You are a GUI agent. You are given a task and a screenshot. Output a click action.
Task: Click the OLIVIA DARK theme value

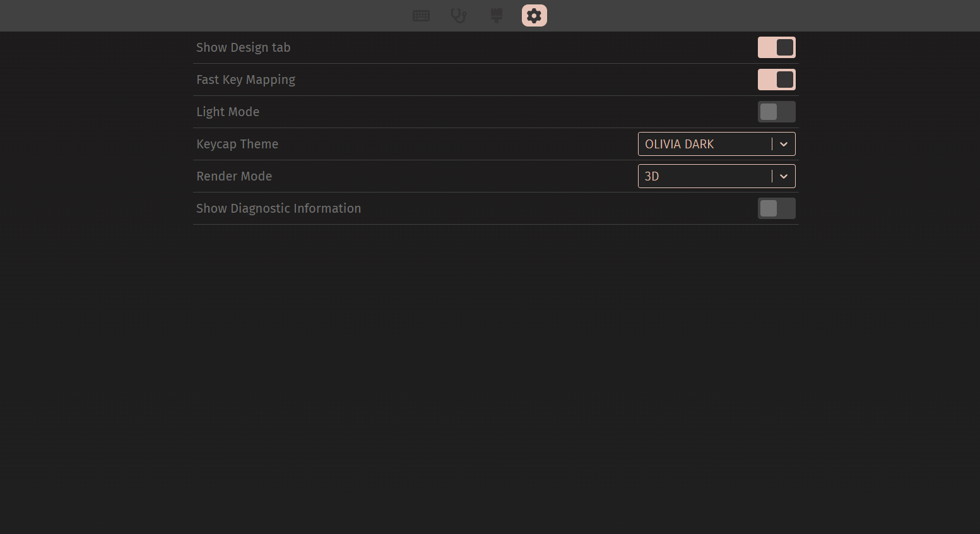tap(680, 144)
